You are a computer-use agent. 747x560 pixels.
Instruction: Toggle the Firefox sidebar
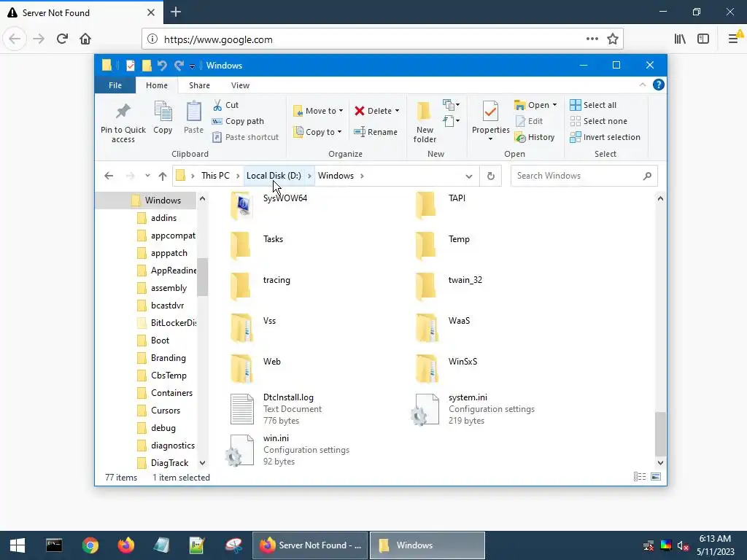(703, 39)
